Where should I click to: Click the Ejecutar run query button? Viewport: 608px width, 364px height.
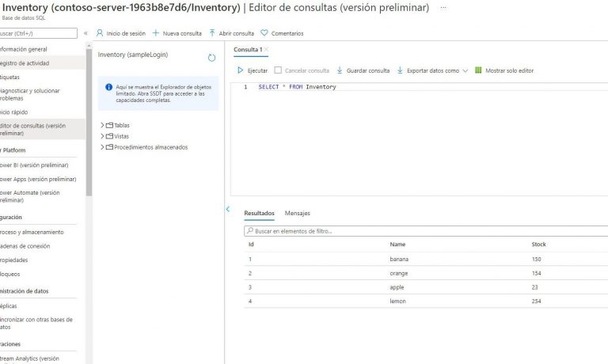point(253,70)
